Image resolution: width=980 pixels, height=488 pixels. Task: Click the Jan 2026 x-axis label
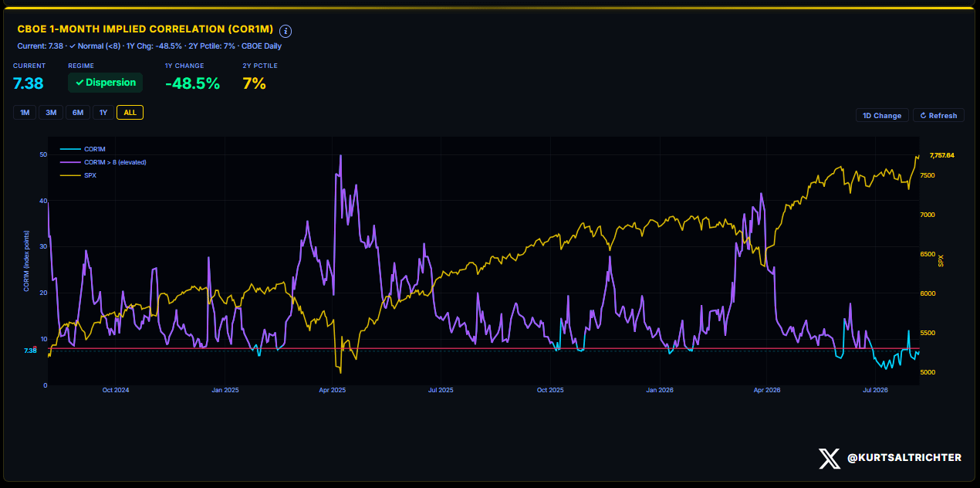pyautogui.click(x=660, y=390)
